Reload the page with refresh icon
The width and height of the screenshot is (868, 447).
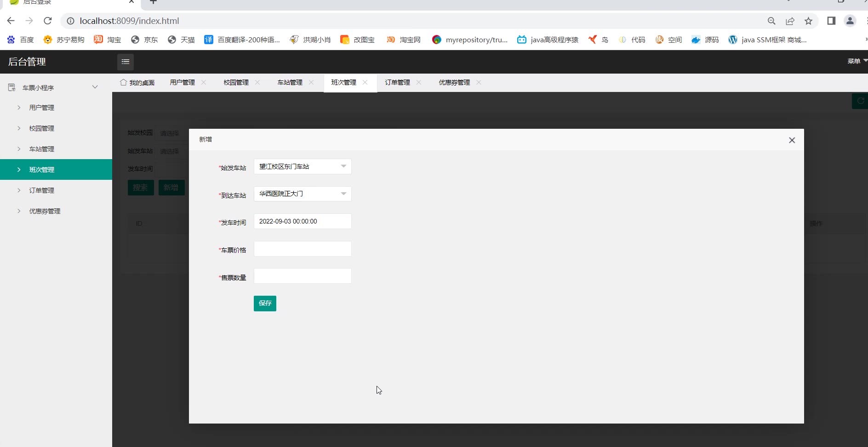[48, 21]
